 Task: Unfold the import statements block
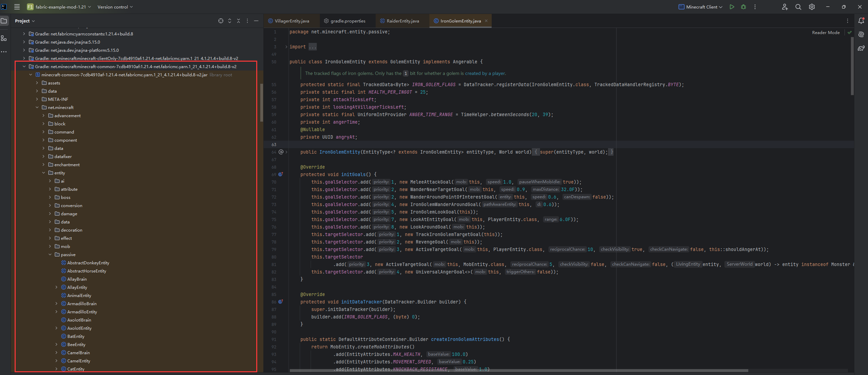coord(286,47)
